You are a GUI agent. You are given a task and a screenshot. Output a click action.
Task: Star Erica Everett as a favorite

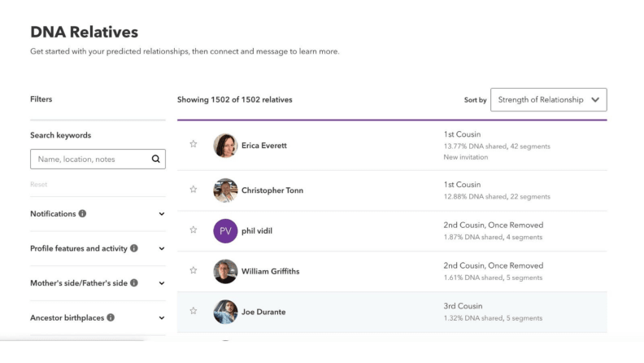click(x=193, y=144)
